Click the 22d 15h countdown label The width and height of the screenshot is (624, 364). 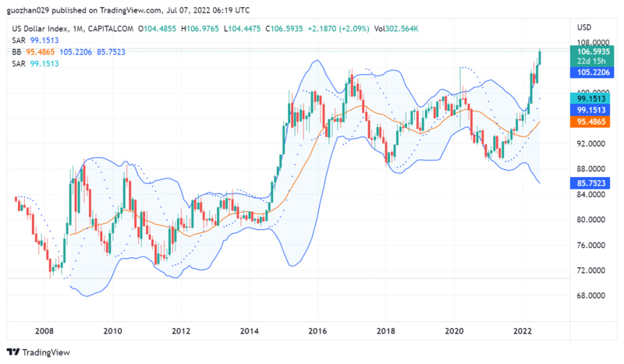[x=591, y=62]
